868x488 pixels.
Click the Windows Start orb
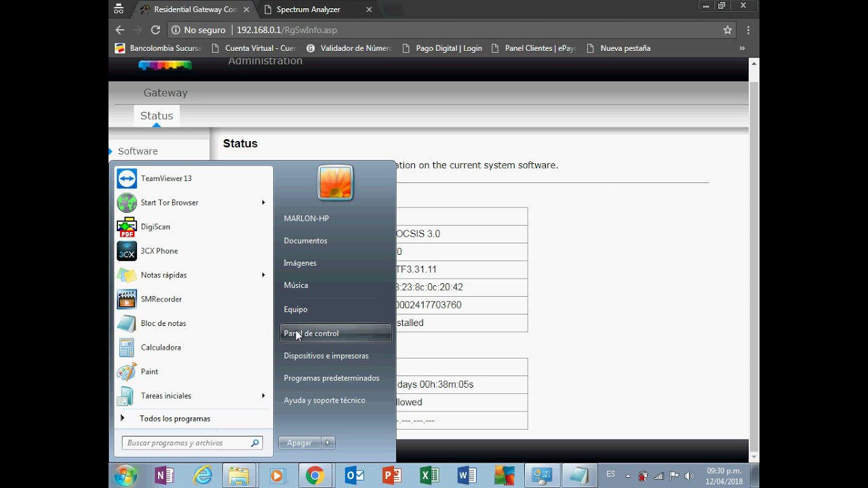pyautogui.click(x=126, y=476)
